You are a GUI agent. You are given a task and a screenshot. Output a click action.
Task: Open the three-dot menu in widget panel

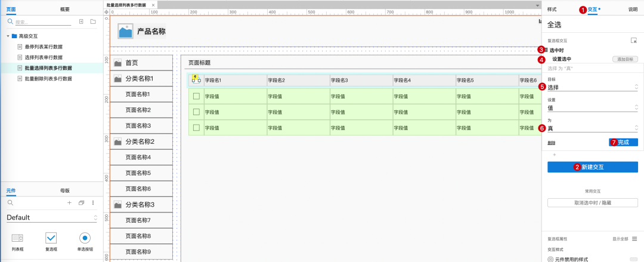[93, 203]
